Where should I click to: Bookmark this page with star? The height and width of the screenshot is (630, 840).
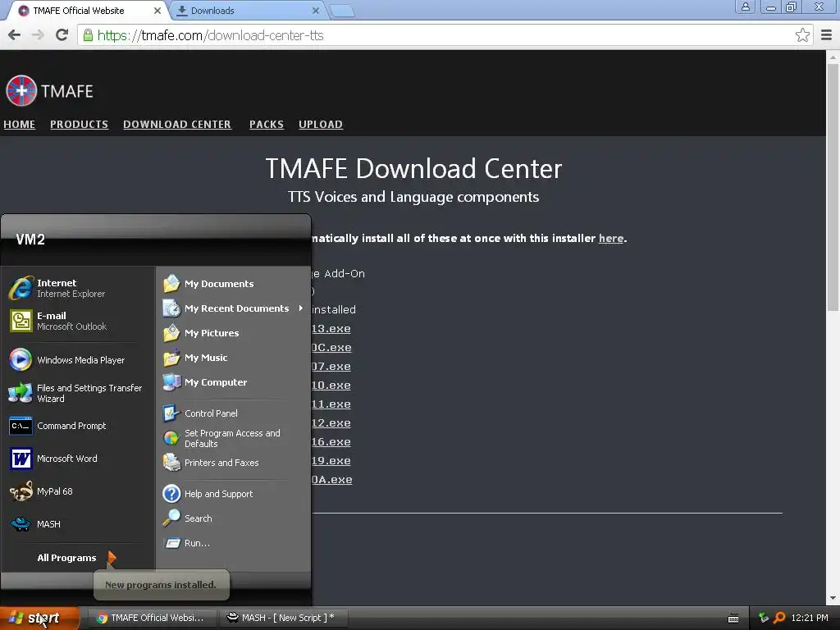802,35
